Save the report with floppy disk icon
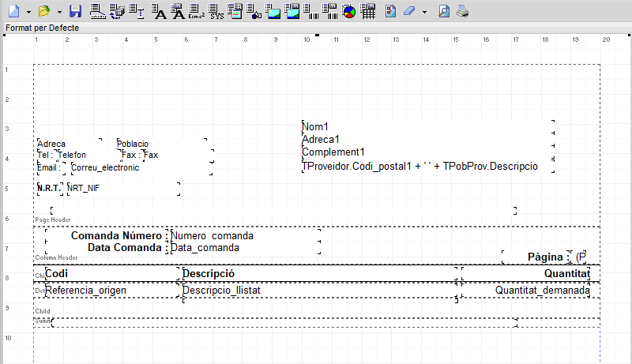Screen dimensions: 632x364 75,11
